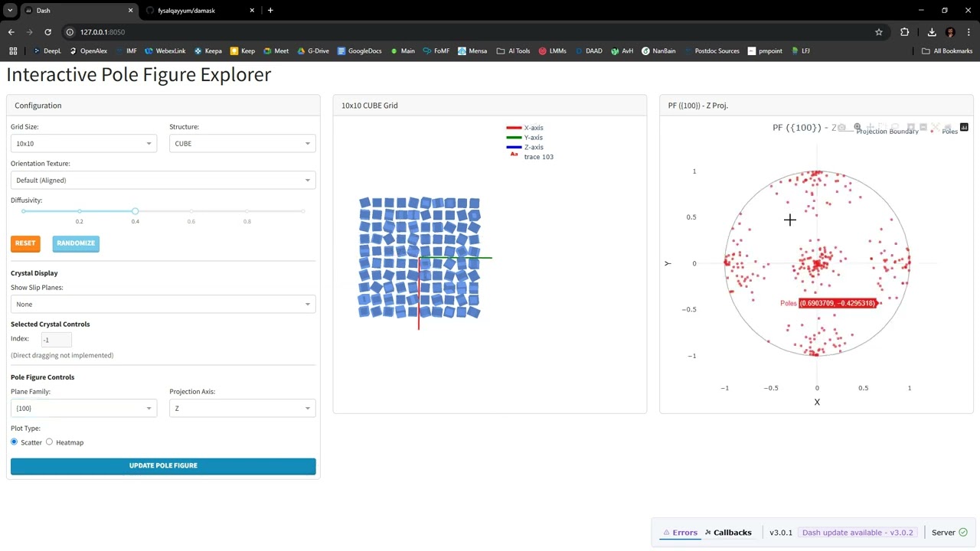Open the GoogleDocs bookmark
The height and width of the screenshot is (551, 980).
pyautogui.click(x=359, y=51)
